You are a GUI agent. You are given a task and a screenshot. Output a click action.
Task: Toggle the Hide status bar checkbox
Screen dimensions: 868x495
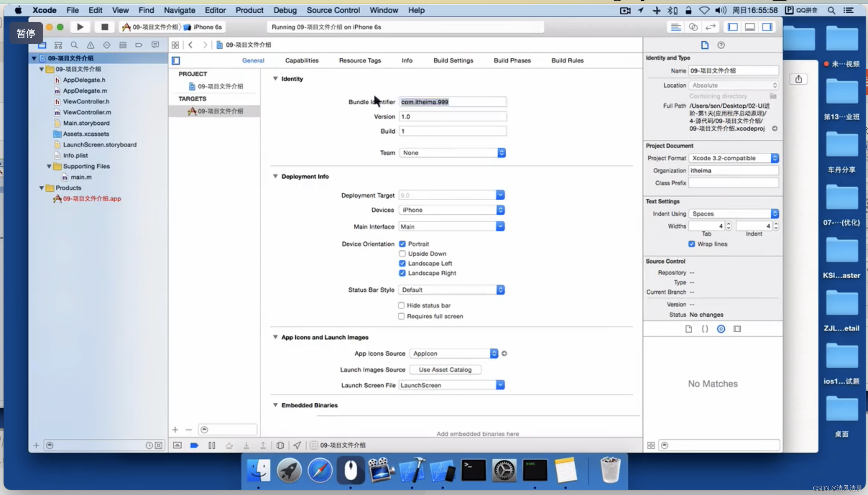coord(401,305)
